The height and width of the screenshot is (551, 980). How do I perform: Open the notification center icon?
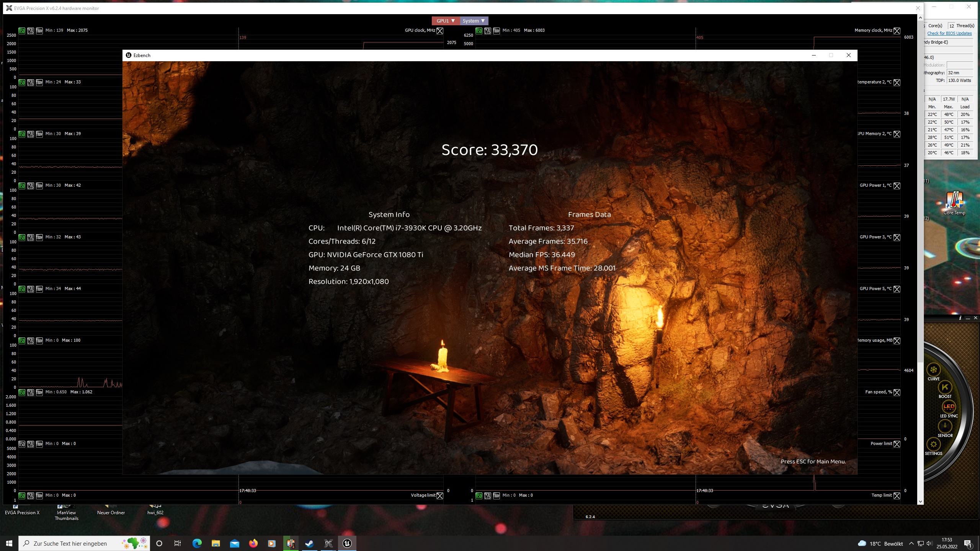click(968, 543)
